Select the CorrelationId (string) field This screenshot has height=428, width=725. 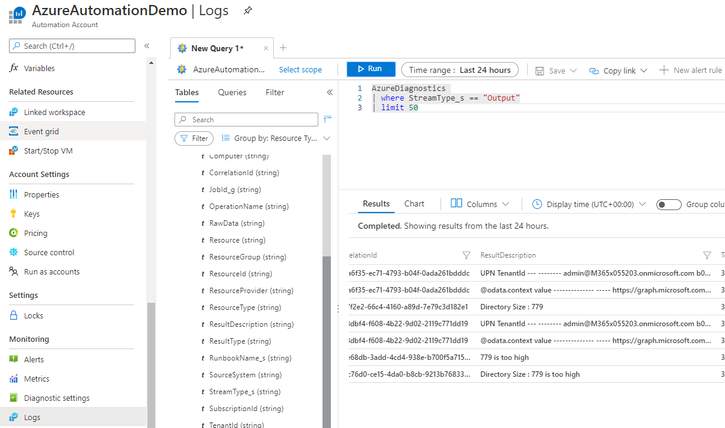(x=244, y=173)
